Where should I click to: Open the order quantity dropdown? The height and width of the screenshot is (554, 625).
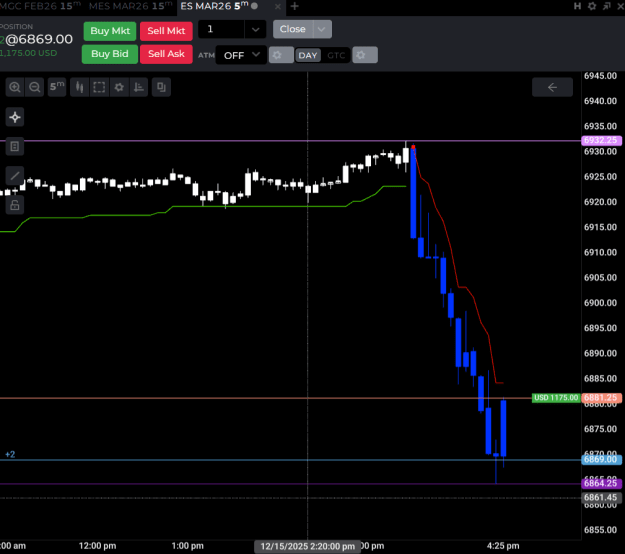click(x=256, y=29)
